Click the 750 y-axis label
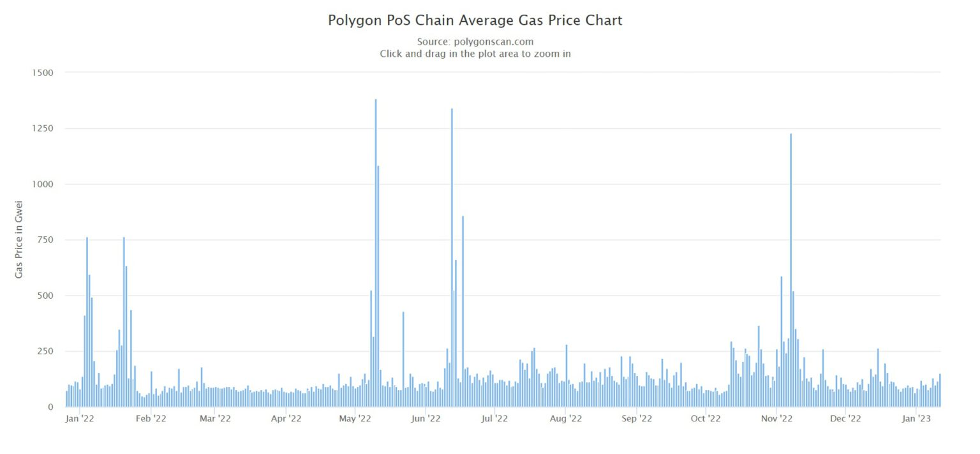The width and height of the screenshot is (980, 454). (45, 240)
